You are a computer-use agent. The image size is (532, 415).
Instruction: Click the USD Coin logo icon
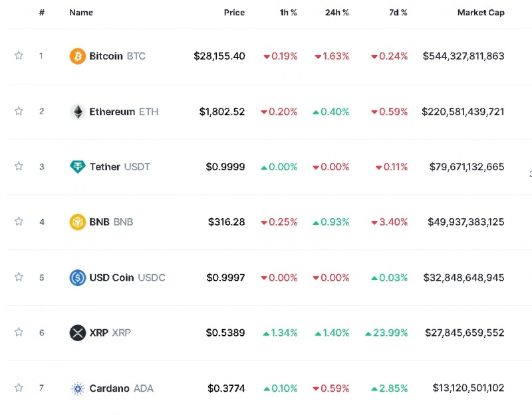tap(78, 277)
